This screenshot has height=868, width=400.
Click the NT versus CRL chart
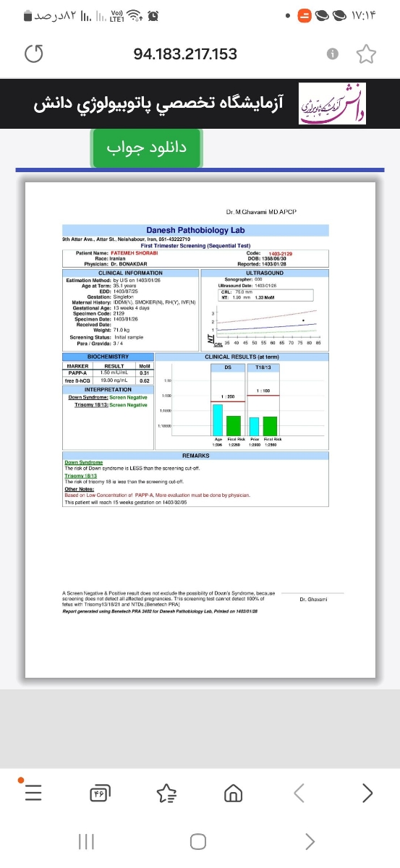[265, 325]
